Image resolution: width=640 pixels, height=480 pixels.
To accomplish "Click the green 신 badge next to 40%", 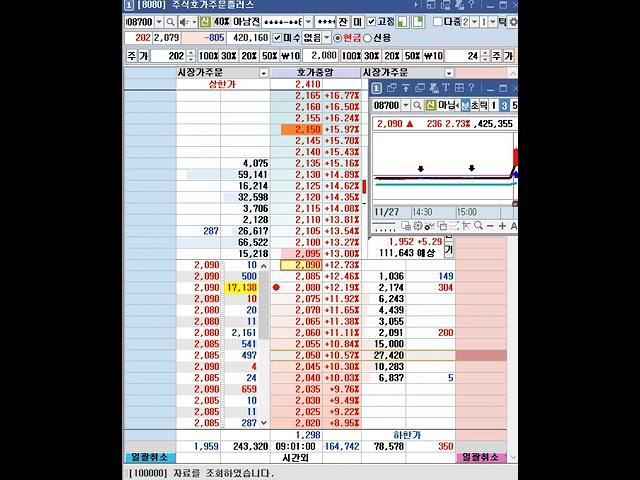I will click(205, 22).
